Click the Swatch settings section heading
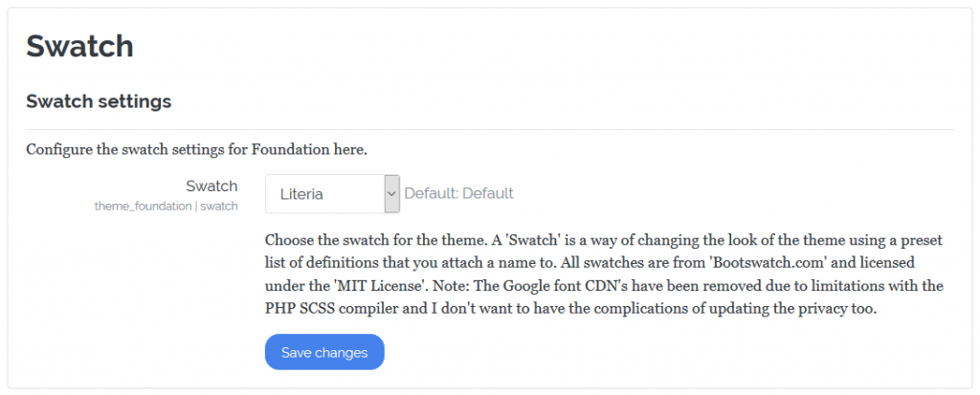980x395 pixels. pyautogui.click(x=99, y=101)
